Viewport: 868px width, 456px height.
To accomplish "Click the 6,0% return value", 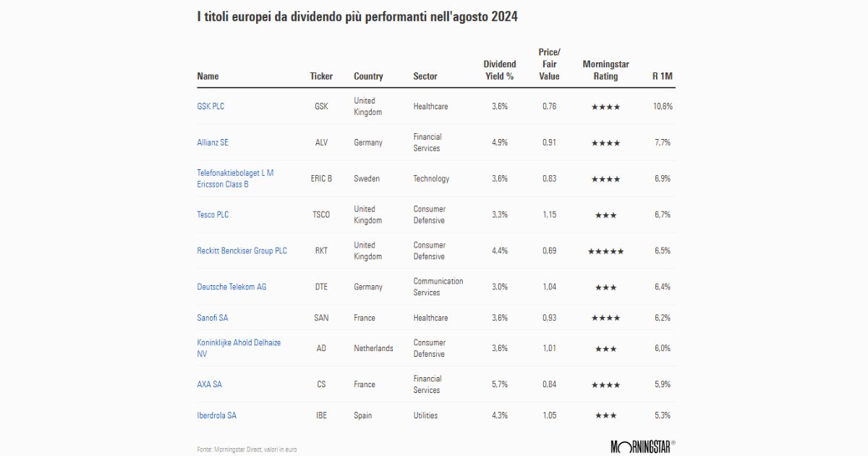I will point(663,348).
